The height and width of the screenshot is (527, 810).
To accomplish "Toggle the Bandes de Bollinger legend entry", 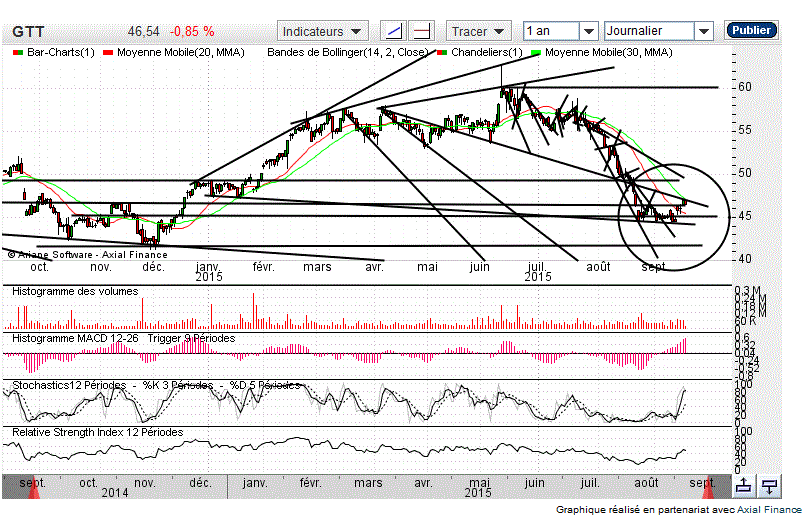I will tap(347, 51).
